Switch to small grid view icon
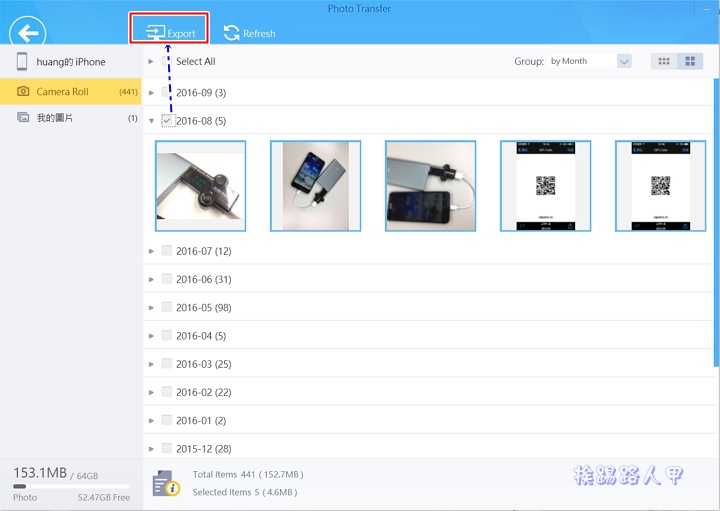This screenshot has width=720, height=511. point(663,62)
